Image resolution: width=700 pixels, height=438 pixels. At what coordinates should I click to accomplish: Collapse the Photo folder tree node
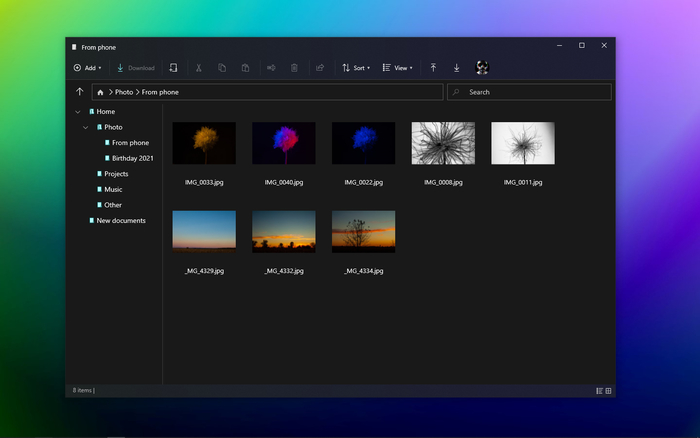tap(85, 127)
